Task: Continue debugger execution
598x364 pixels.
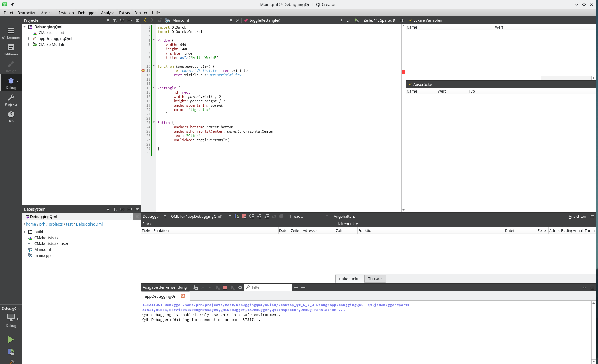Action: pos(237,216)
